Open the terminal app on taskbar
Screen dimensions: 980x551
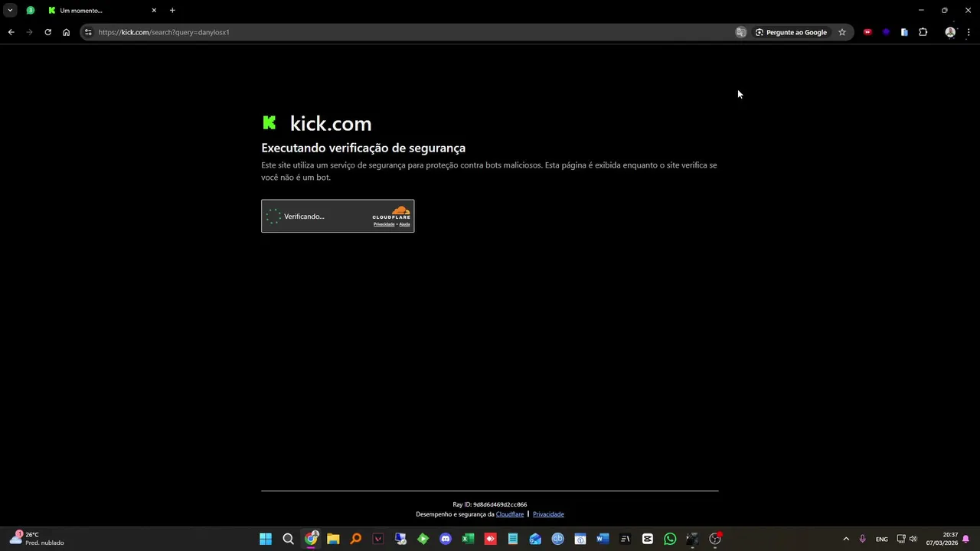click(x=625, y=539)
